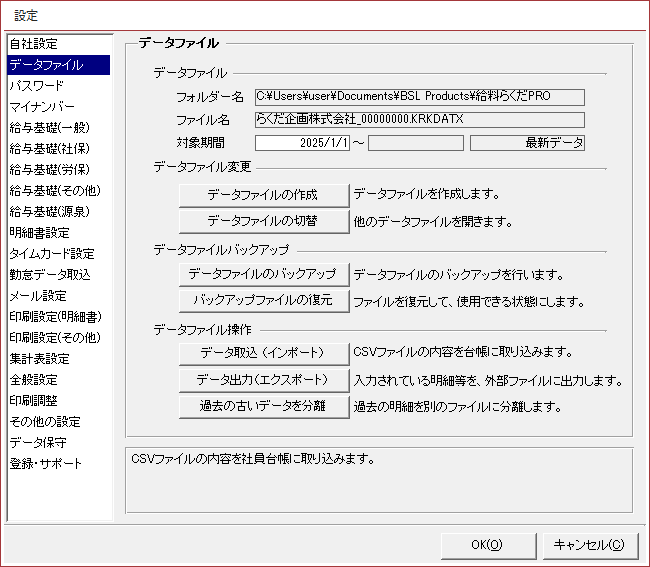Click the データファイルの切替 button
The height and width of the screenshot is (567, 650).
coord(263,220)
